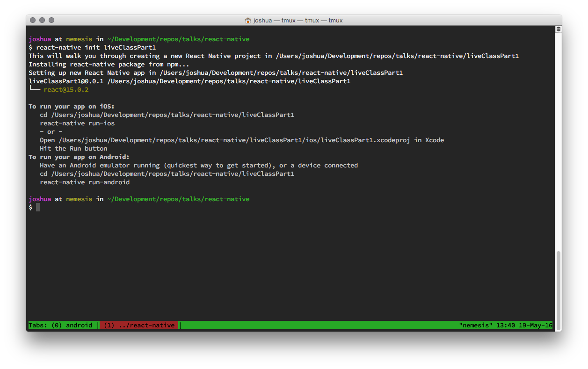Click the "nemesis" hostname in tmux status bar
The image size is (588, 369).
(476, 325)
